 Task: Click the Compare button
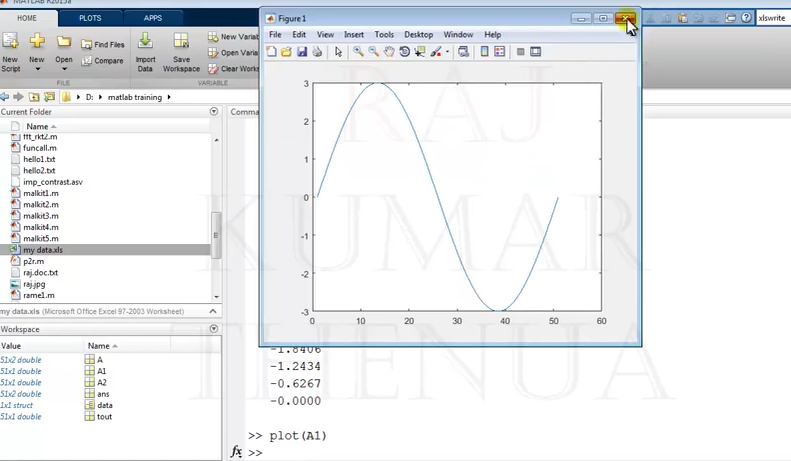point(102,61)
